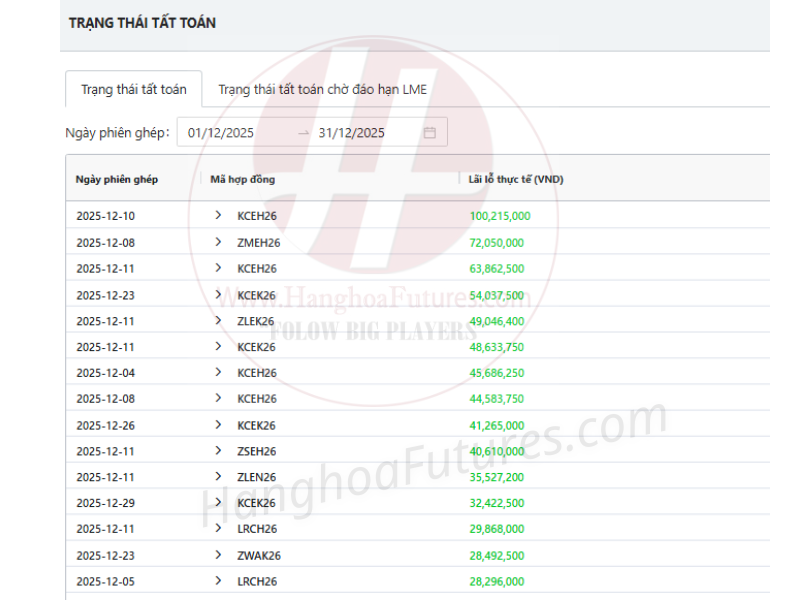The height and width of the screenshot is (600, 800).
Task: Expand the ZMEH26 contract row
Action: point(218,242)
